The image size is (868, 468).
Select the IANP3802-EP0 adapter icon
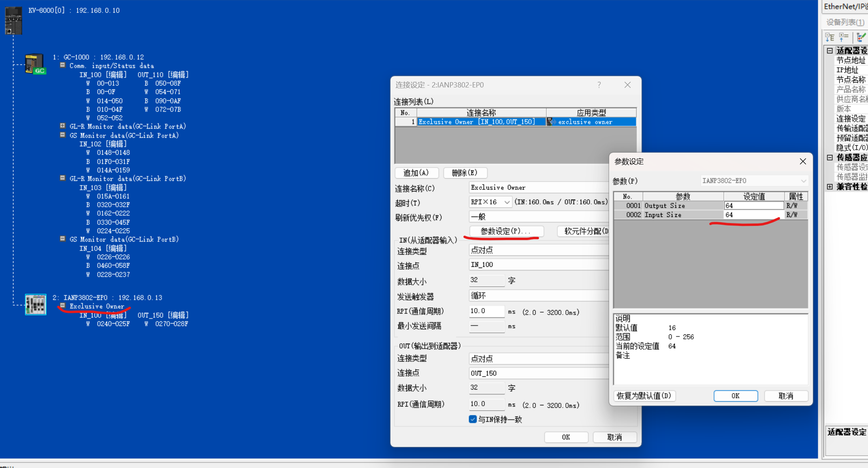pyautogui.click(x=36, y=305)
